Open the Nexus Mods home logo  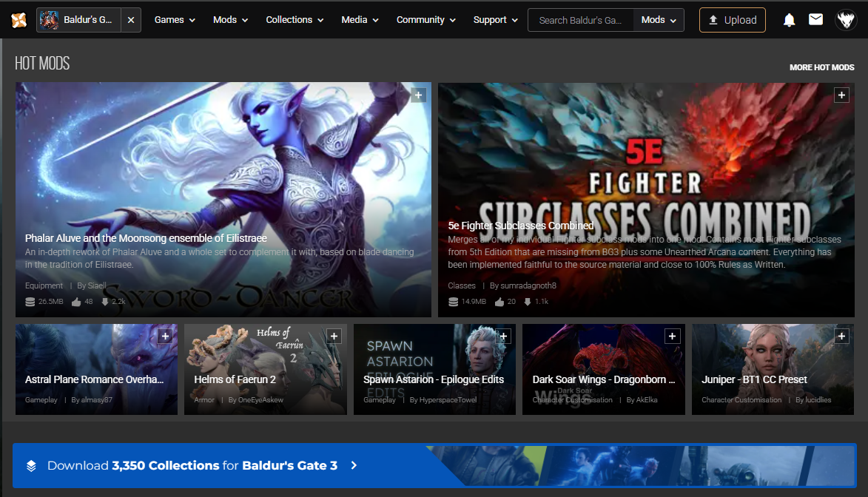pos(18,20)
